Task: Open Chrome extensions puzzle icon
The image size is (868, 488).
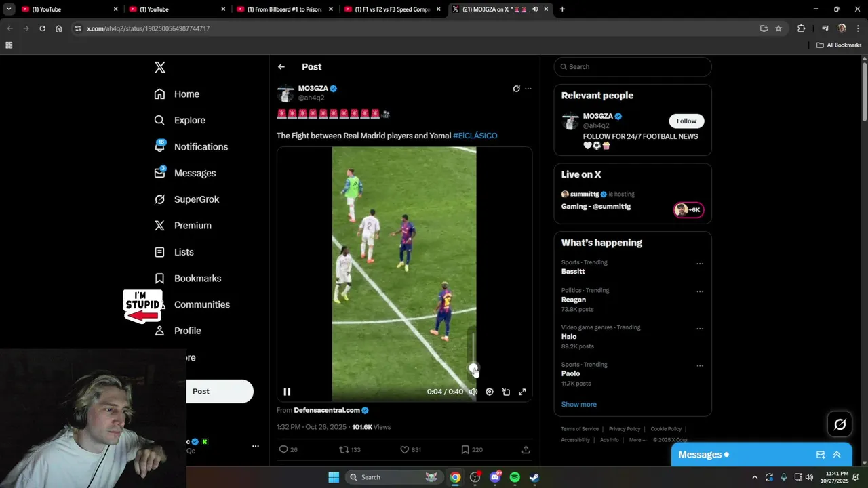Action: [x=802, y=28]
